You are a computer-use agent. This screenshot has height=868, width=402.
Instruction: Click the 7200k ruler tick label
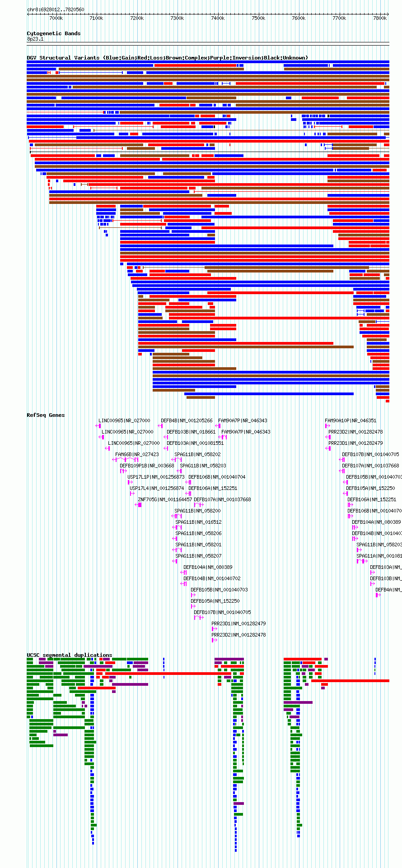137,18
